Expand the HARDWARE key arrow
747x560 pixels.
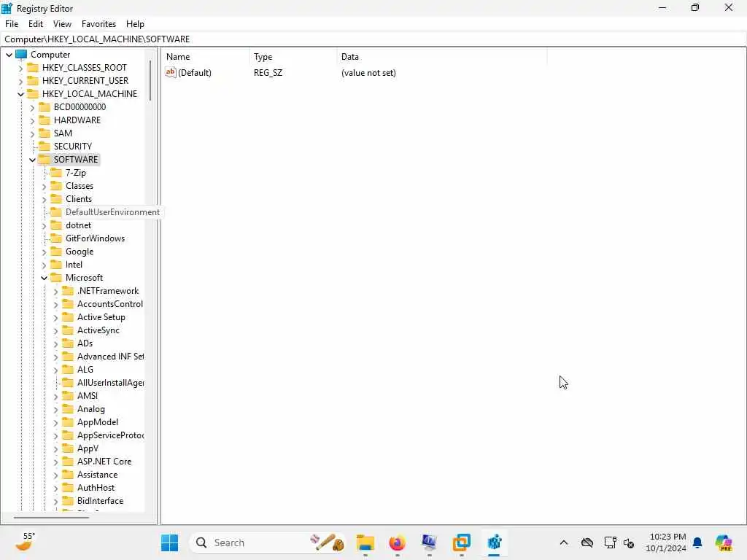point(32,120)
